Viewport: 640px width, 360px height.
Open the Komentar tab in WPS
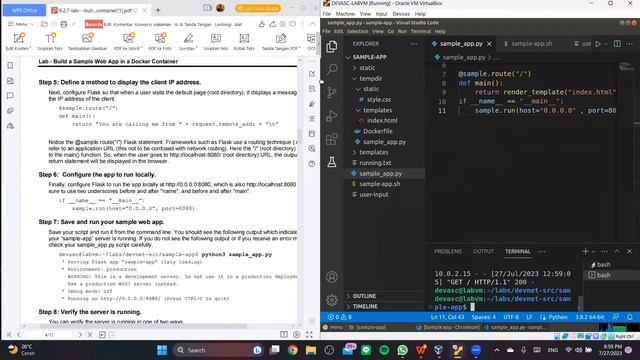click(x=123, y=24)
